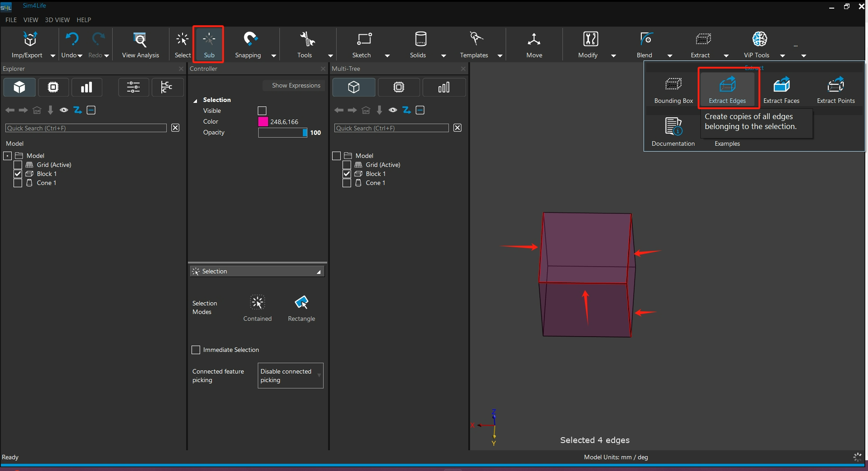The height and width of the screenshot is (471, 868).
Task: Enable the Immediate Selection checkbox
Action: coord(196,350)
